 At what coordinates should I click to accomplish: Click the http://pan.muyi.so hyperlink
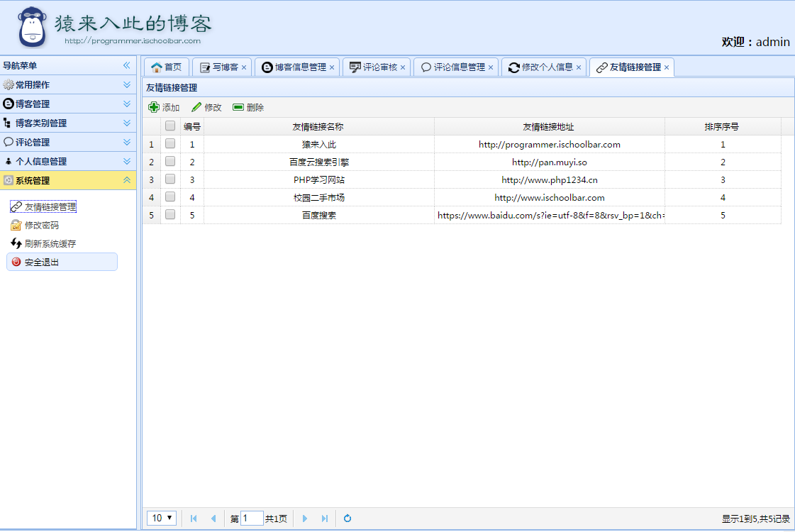coord(549,161)
